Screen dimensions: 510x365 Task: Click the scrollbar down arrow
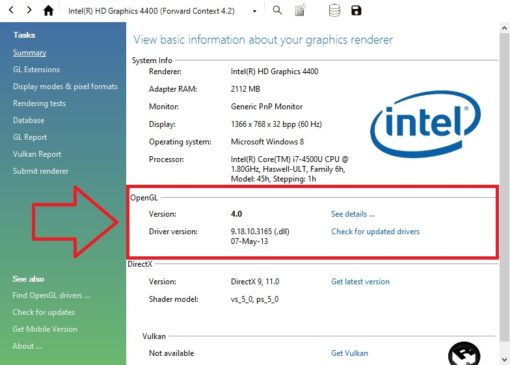click(504, 359)
